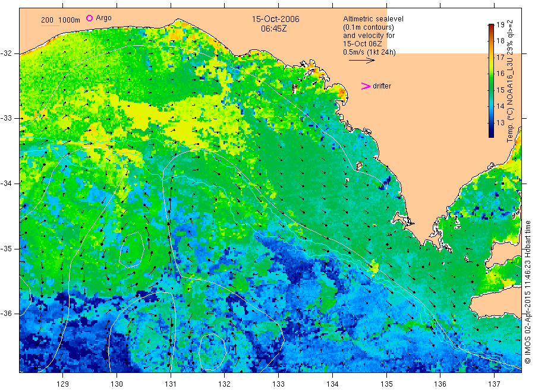
Task: Click the latitude label -33
Action: click(7, 118)
